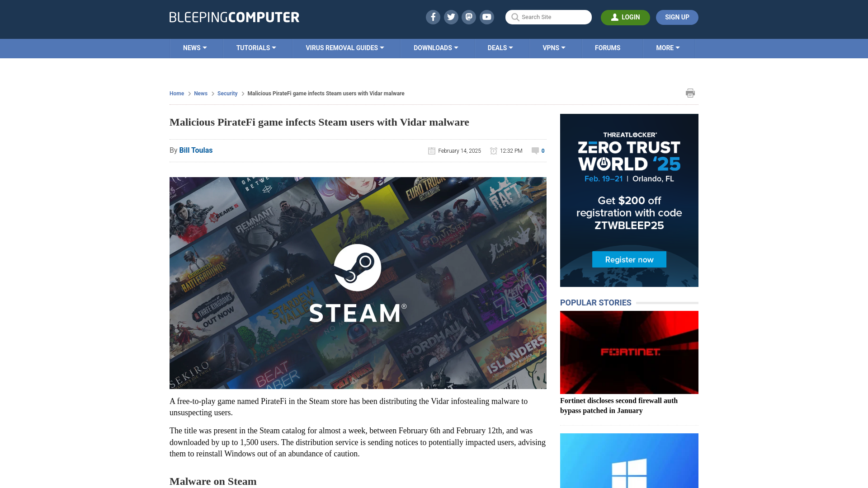Expand the VIRUS REMOVAL GUIDES dropdown
868x488 pixels.
click(344, 47)
